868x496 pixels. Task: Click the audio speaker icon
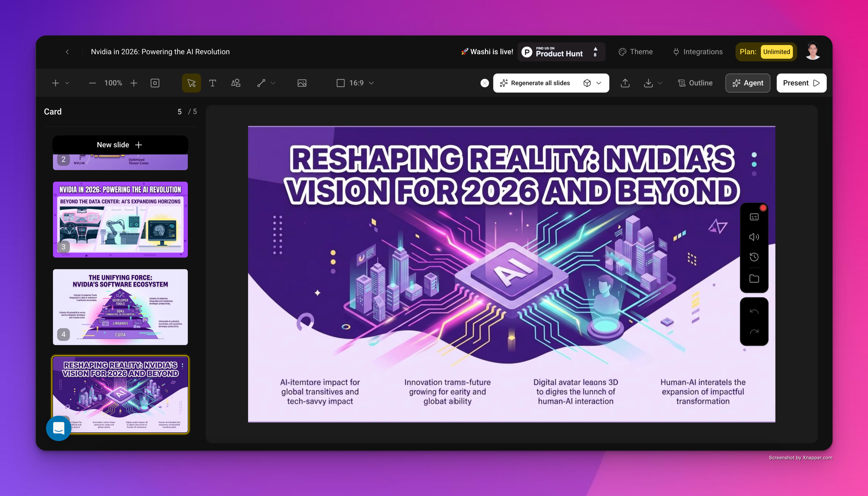click(x=754, y=237)
